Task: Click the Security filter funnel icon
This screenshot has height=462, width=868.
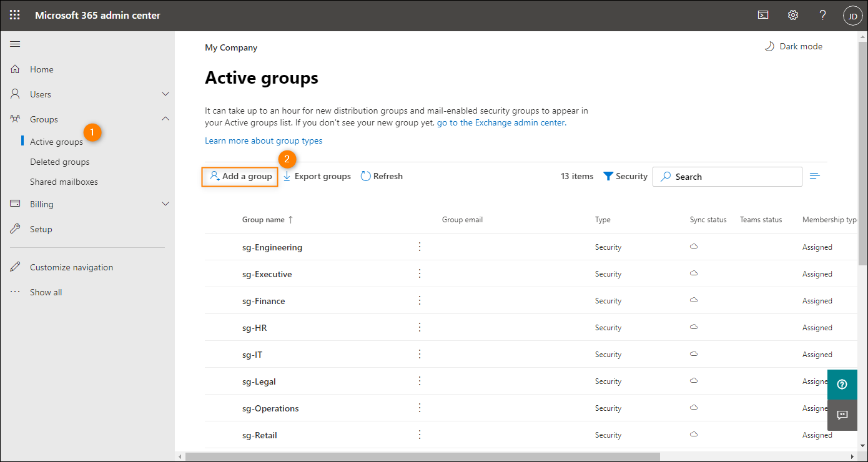Action: [x=609, y=176]
